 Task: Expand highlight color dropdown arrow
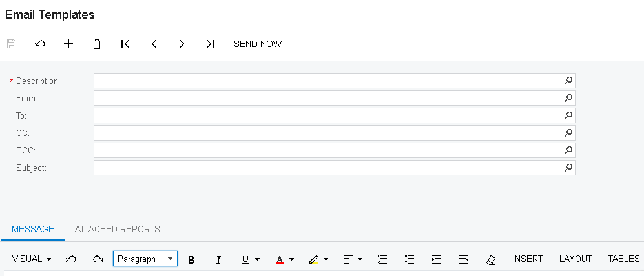pos(326,259)
